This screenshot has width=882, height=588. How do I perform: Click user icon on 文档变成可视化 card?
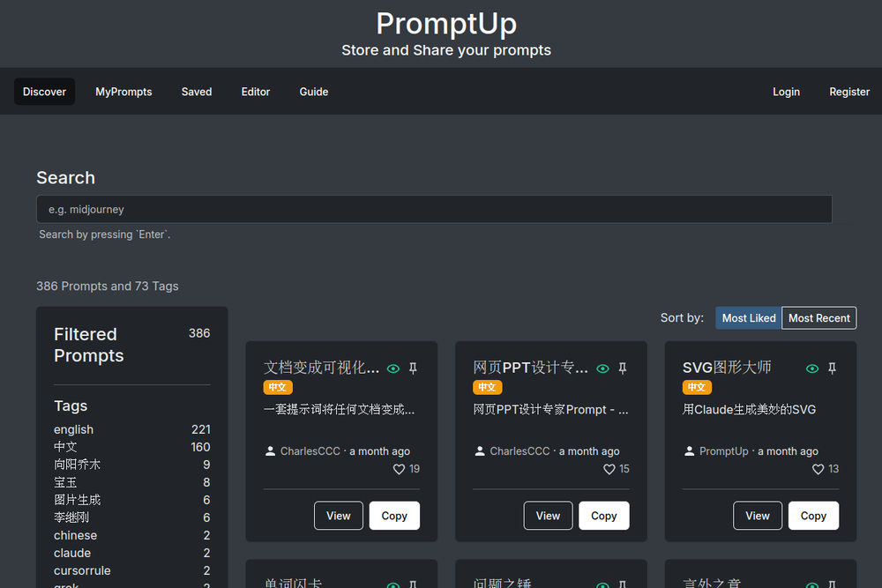[270, 450]
